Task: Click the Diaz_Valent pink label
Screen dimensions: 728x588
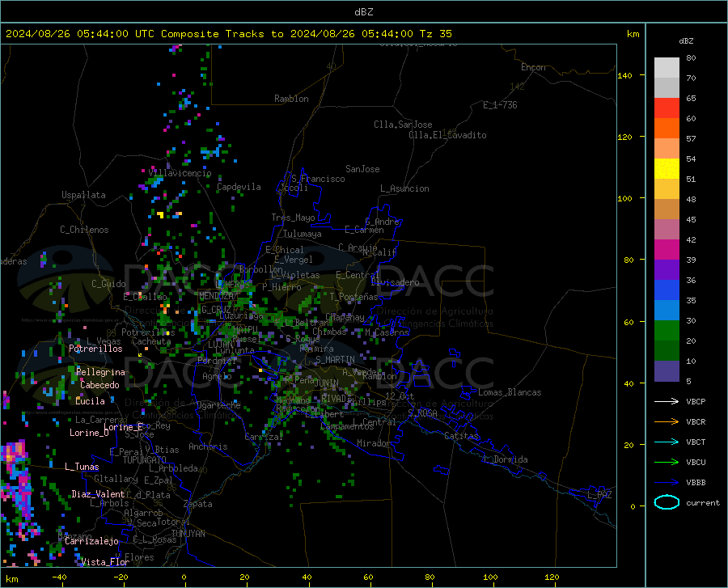Action: tap(98, 494)
